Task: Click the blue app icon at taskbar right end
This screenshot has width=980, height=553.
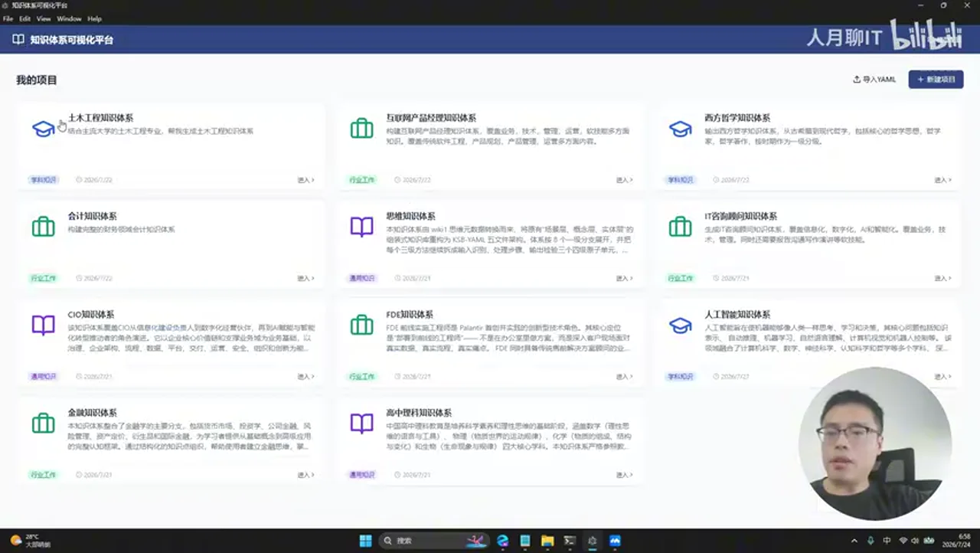Action: [x=615, y=540]
